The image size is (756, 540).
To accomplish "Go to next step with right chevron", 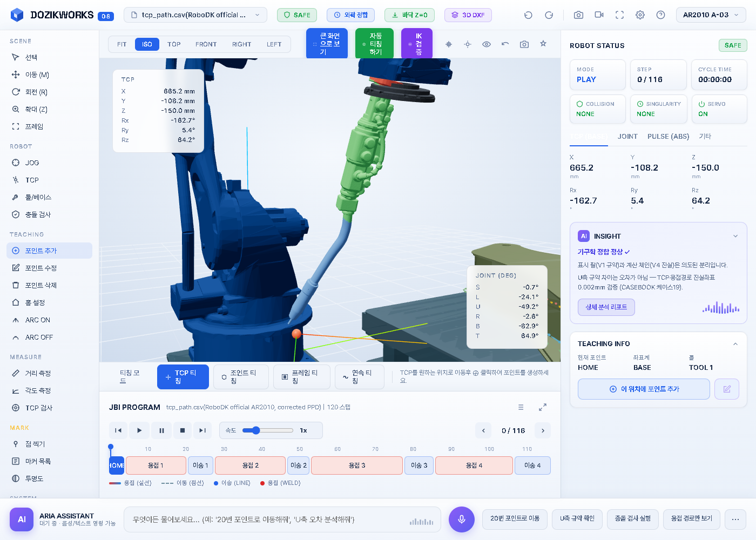I will click(x=543, y=430).
